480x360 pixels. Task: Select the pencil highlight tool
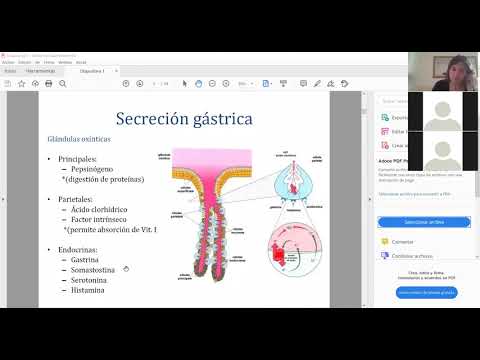coord(317,84)
